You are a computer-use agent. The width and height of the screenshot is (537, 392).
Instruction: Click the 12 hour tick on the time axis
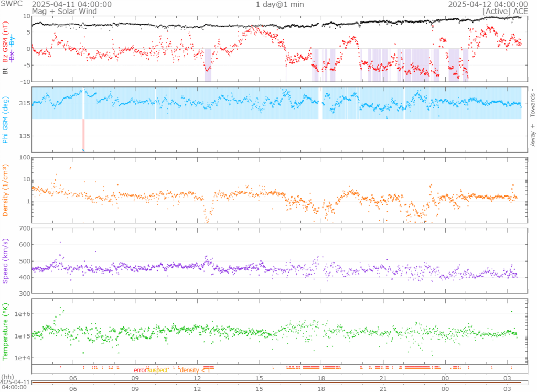(198, 377)
